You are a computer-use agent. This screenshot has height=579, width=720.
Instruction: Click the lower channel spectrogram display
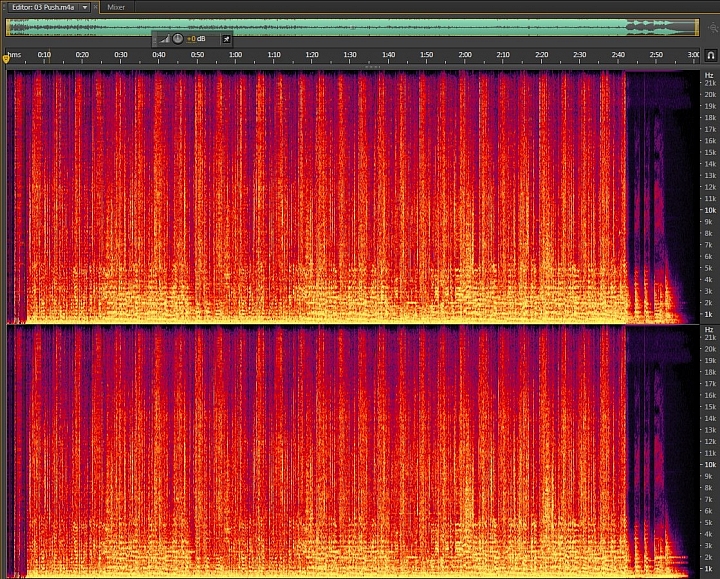coord(353,451)
